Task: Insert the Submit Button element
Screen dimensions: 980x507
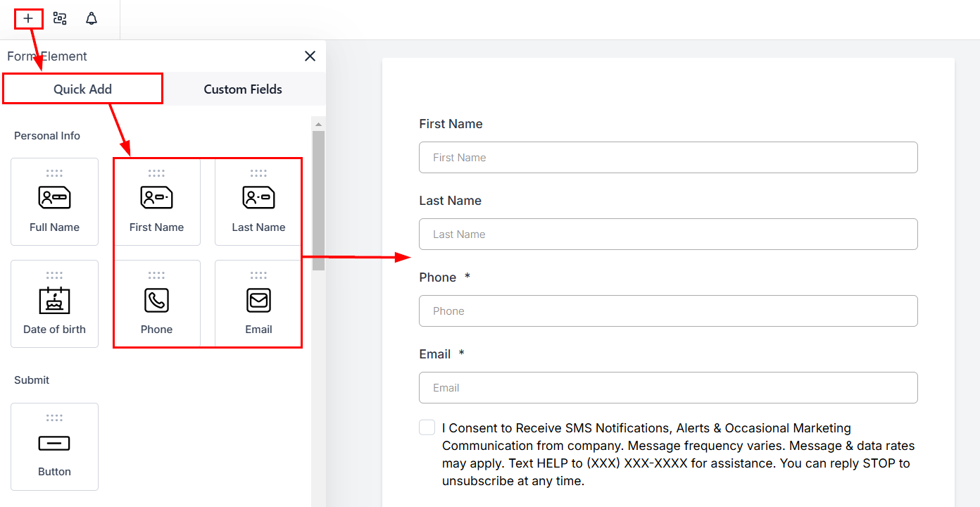Action: [x=54, y=446]
